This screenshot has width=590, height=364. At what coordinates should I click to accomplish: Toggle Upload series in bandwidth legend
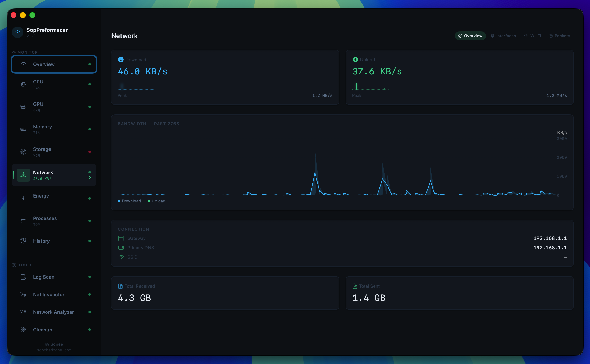[x=157, y=201]
